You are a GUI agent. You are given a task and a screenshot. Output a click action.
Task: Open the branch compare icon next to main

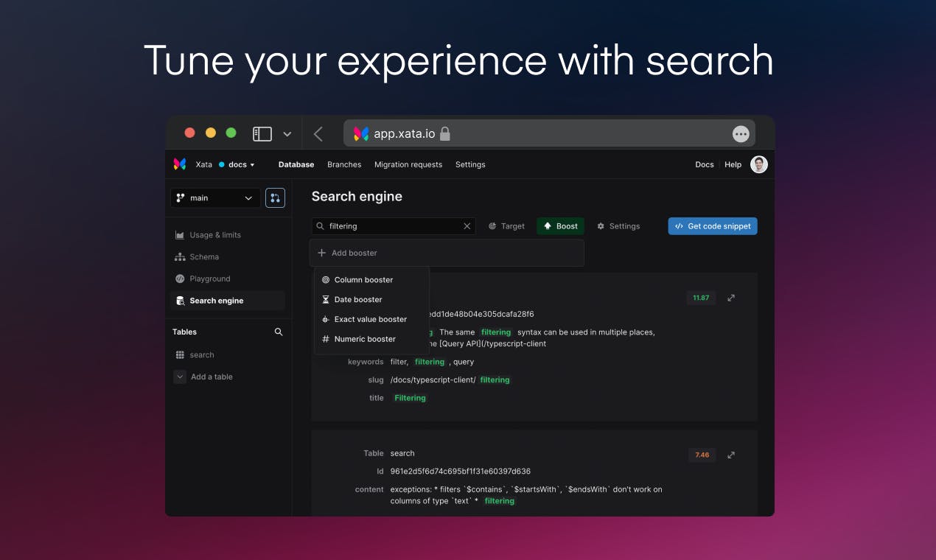(x=275, y=197)
